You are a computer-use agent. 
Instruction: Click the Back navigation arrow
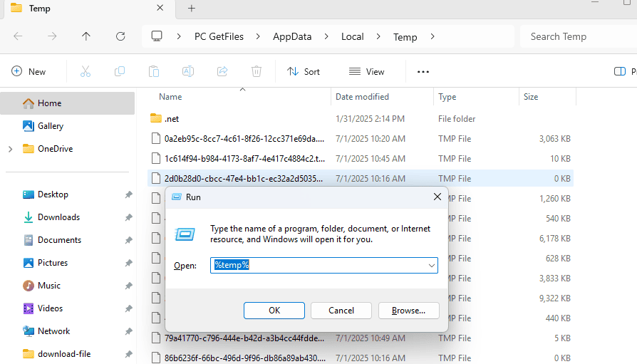(x=18, y=36)
